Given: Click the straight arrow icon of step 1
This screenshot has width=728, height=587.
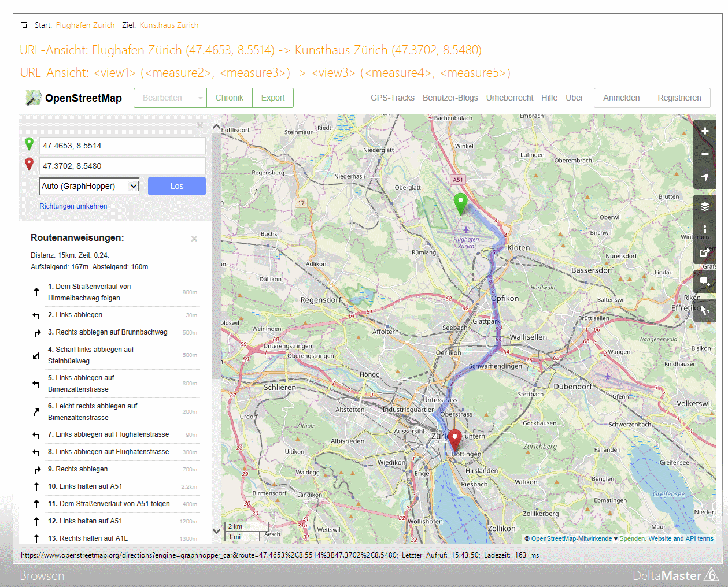Looking at the screenshot, I should (36, 292).
